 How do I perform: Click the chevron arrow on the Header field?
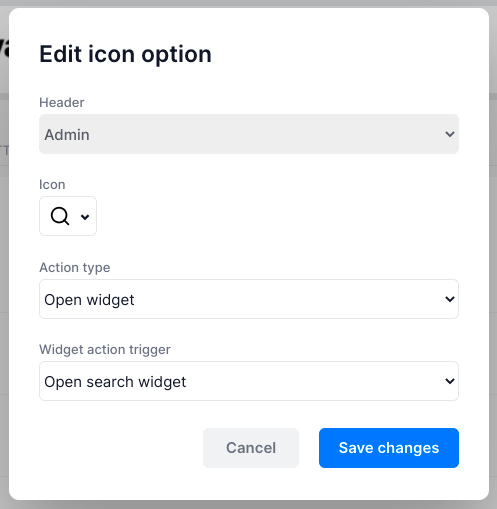tap(450, 134)
